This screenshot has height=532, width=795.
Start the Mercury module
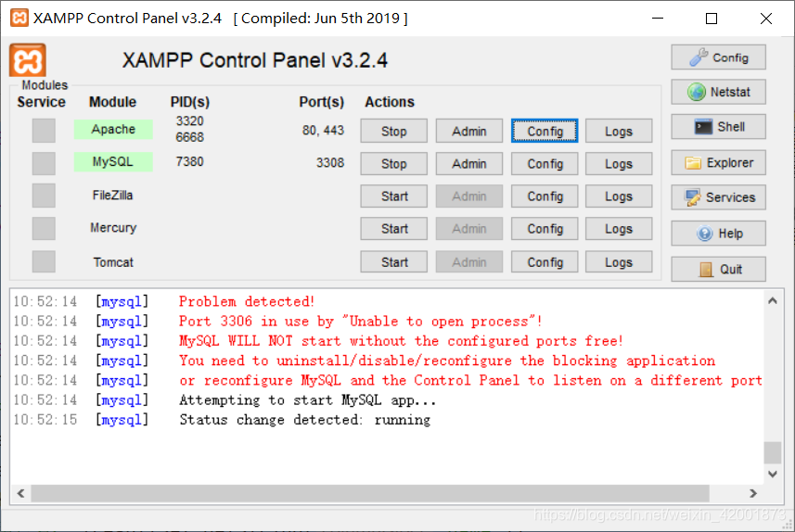click(x=394, y=229)
